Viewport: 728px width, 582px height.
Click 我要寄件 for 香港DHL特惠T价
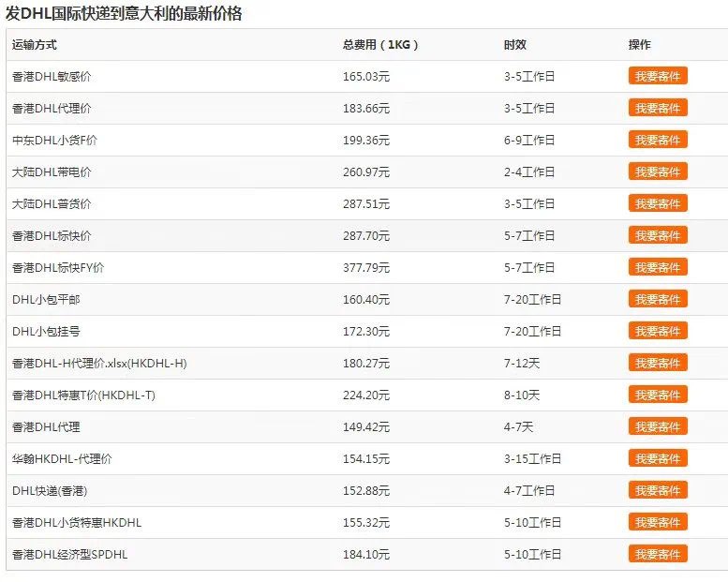click(x=658, y=395)
